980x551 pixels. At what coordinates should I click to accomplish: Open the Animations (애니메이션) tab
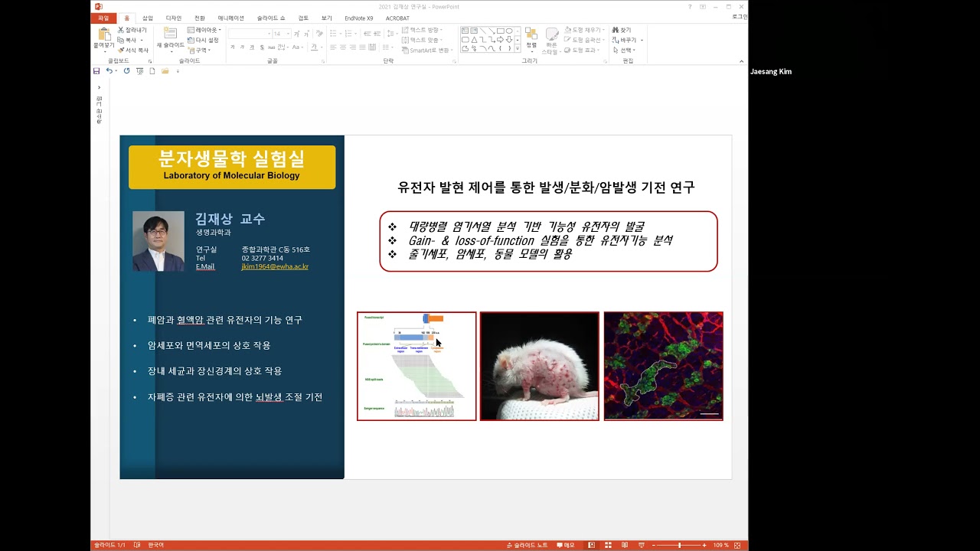pos(230,18)
